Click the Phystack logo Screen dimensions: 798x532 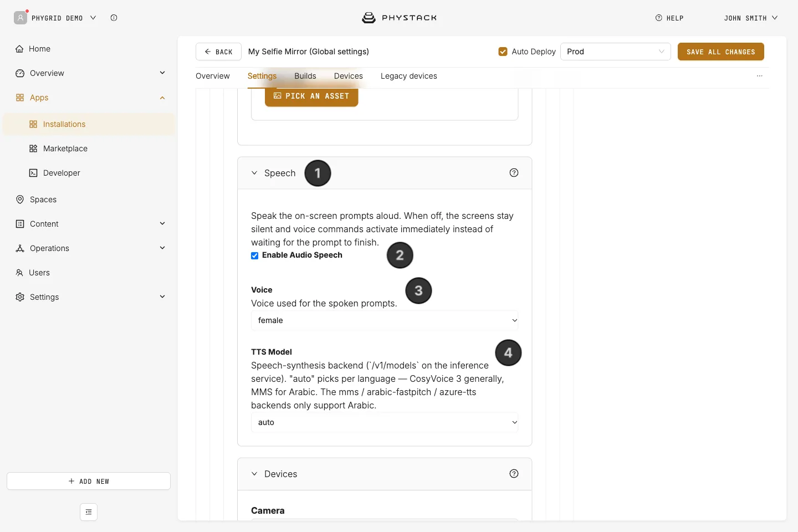399,18
